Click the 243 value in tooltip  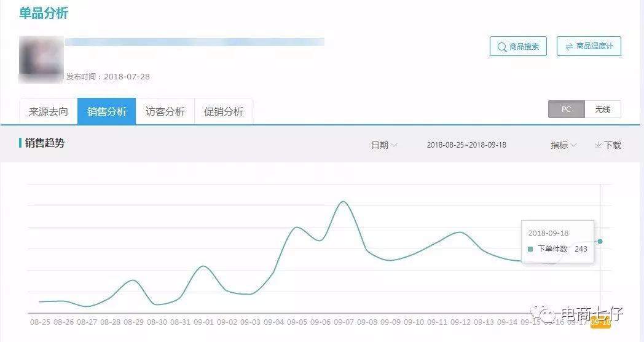(581, 249)
